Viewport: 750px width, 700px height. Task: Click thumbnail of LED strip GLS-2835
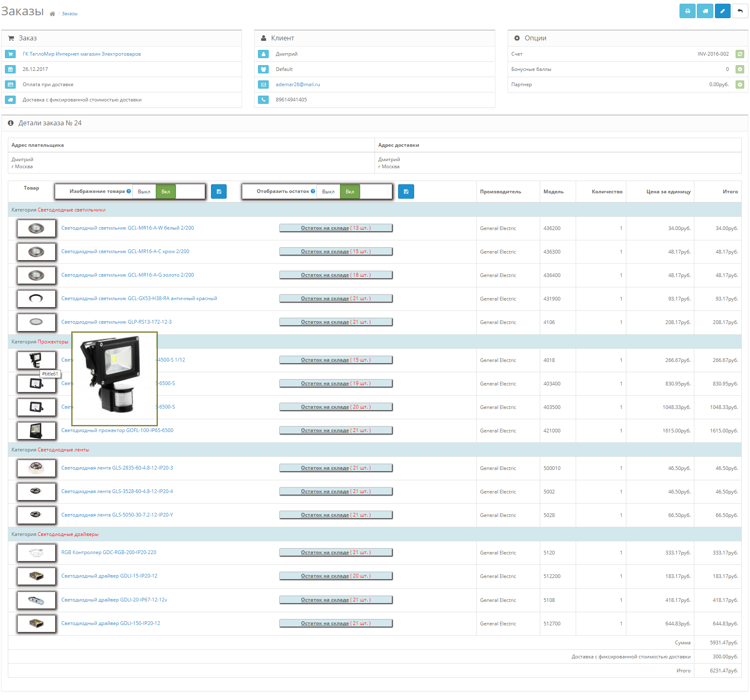[x=36, y=468]
